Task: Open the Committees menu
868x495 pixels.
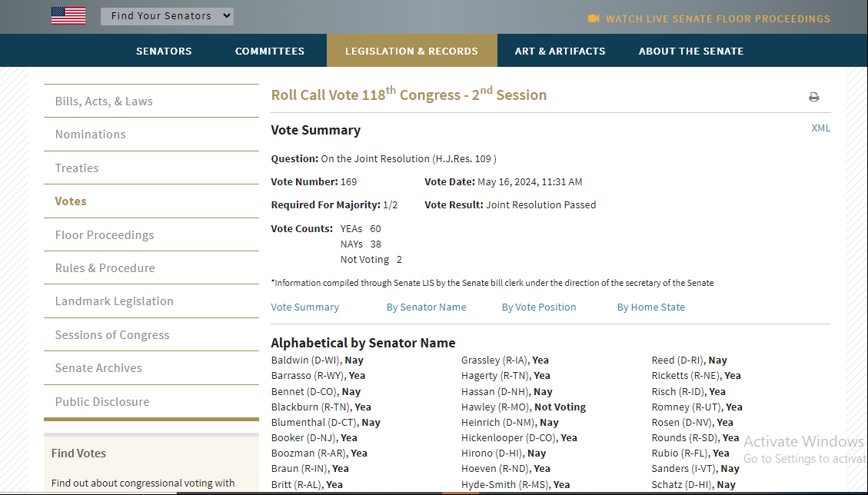Action: (270, 51)
